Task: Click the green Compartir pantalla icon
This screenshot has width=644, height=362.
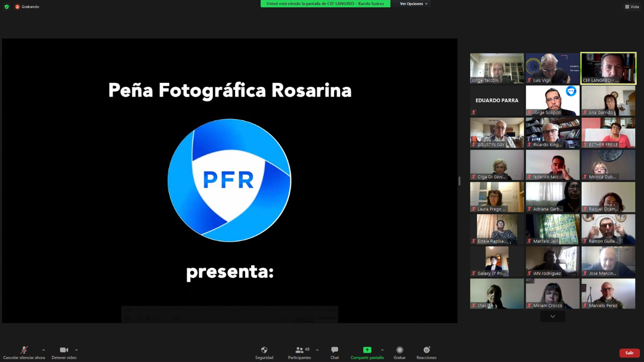Action: point(367,350)
